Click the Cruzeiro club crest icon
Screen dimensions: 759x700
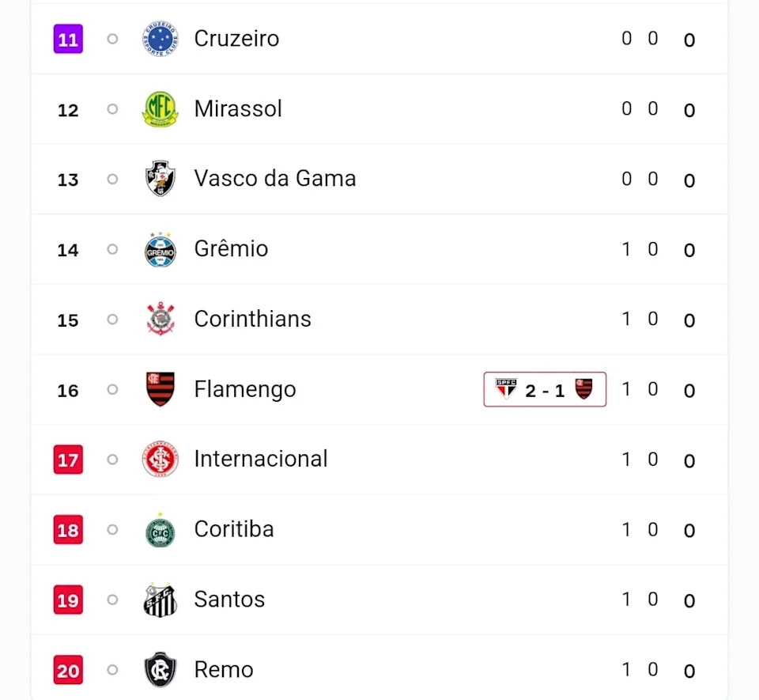(x=160, y=39)
